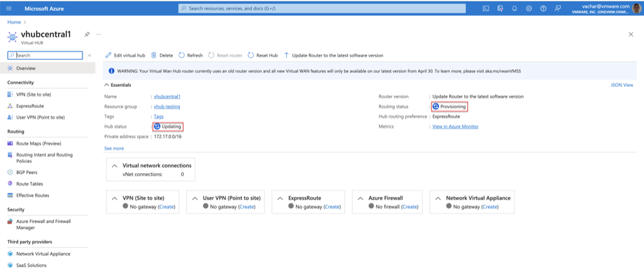Open BGP Peers in the Routing menu

click(x=28, y=172)
